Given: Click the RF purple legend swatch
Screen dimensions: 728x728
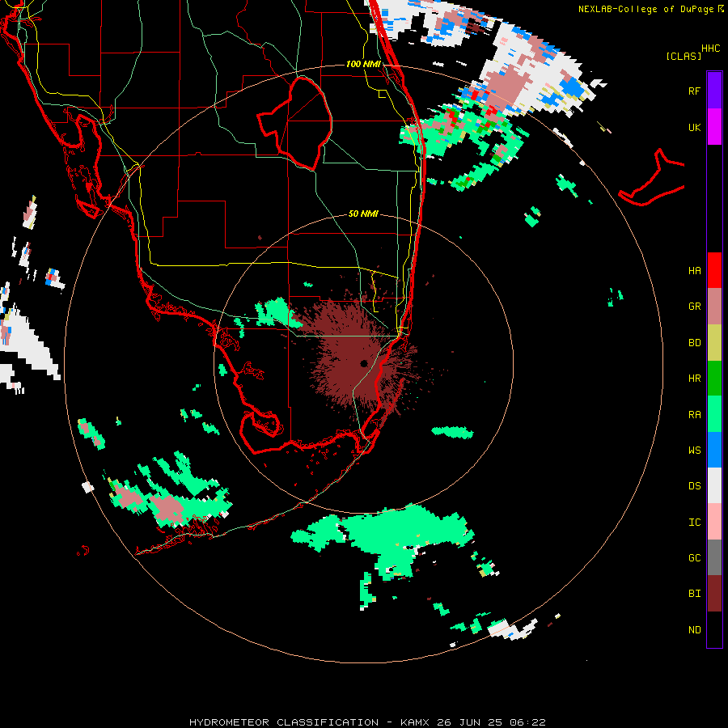Looking at the screenshot, I should [x=714, y=91].
